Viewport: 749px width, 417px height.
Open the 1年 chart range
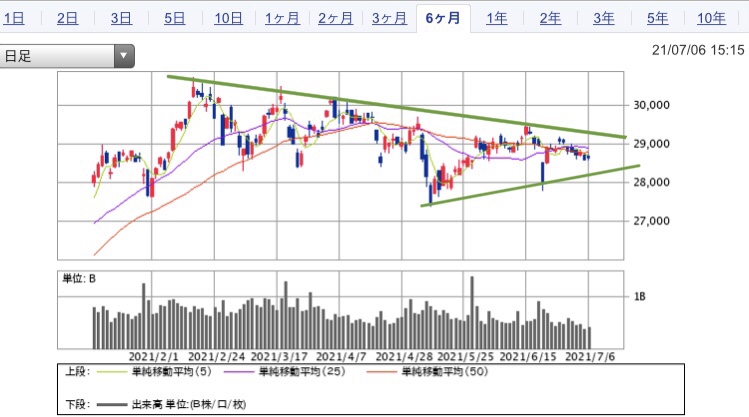click(497, 19)
